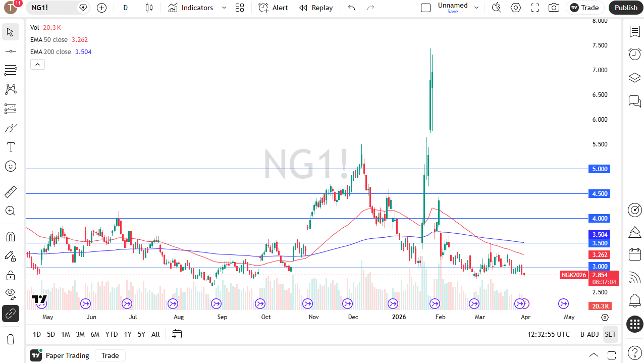Collapse the indicator legend chevron
The height and width of the screenshot is (363, 644).
coord(38,64)
